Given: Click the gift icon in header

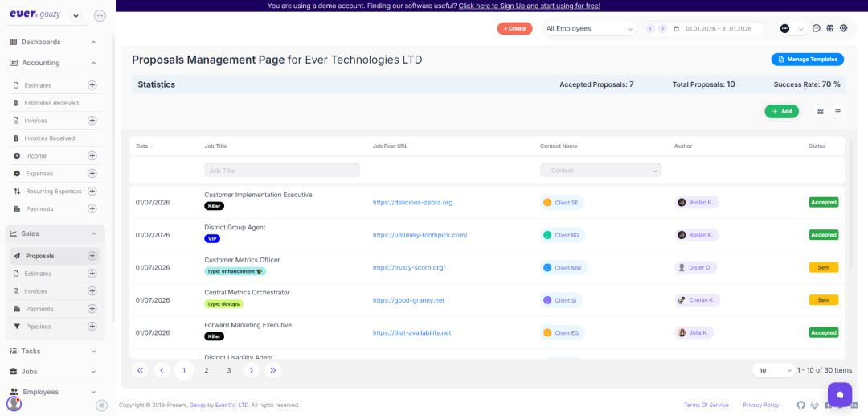Looking at the screenshot, I should point(830,28).
